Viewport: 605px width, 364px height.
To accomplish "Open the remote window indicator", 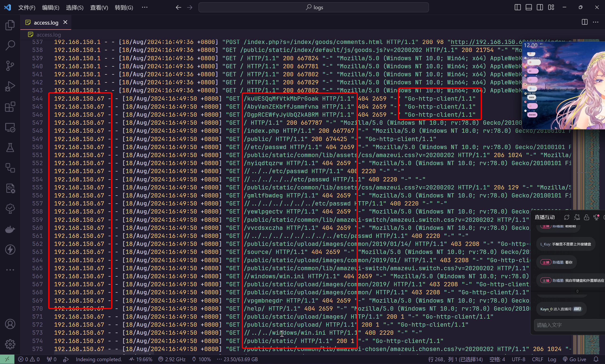I will click(x=7, y=359).
